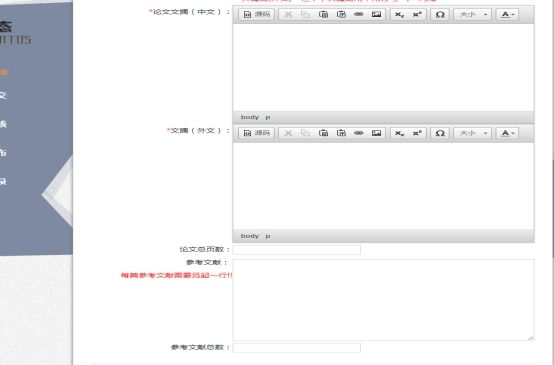The width and height of the screenshot is (554, 365).
Task: Focus the Chinese abstract editing area
Action: pyautogui.click(x=383, y=67)
